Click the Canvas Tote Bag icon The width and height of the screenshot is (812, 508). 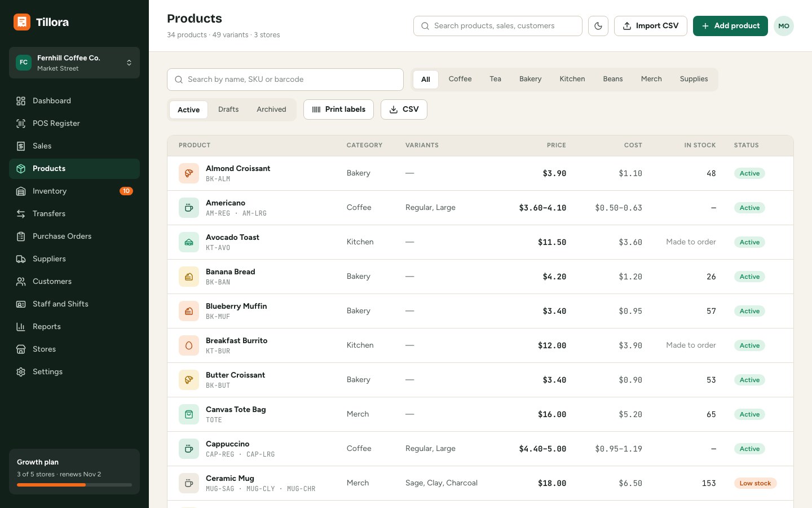tap(189, 414)
